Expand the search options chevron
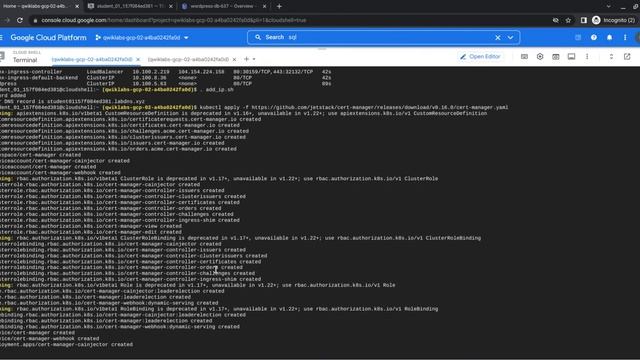Viewport: 640px width, 360px height. click(510, 38)
